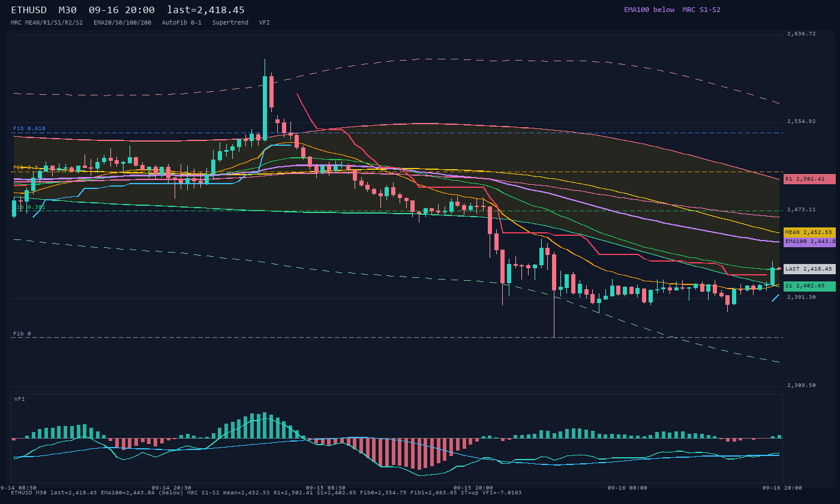Select the VFI entry in the top legend
Viewport: 840px width, 504px height.
(265, 22)
